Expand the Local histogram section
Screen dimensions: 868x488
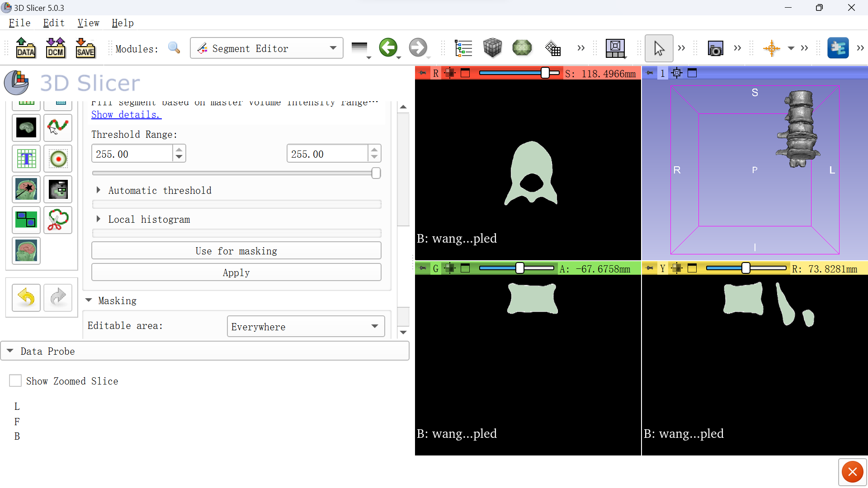point(98,219)
